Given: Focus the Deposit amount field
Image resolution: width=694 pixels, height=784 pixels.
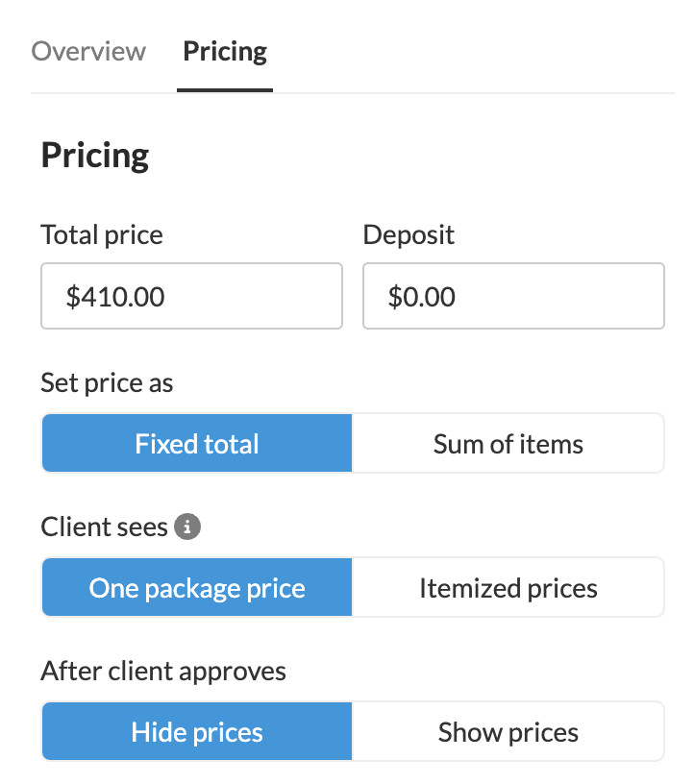Looking at the screenshot, I should coord(513,296).
